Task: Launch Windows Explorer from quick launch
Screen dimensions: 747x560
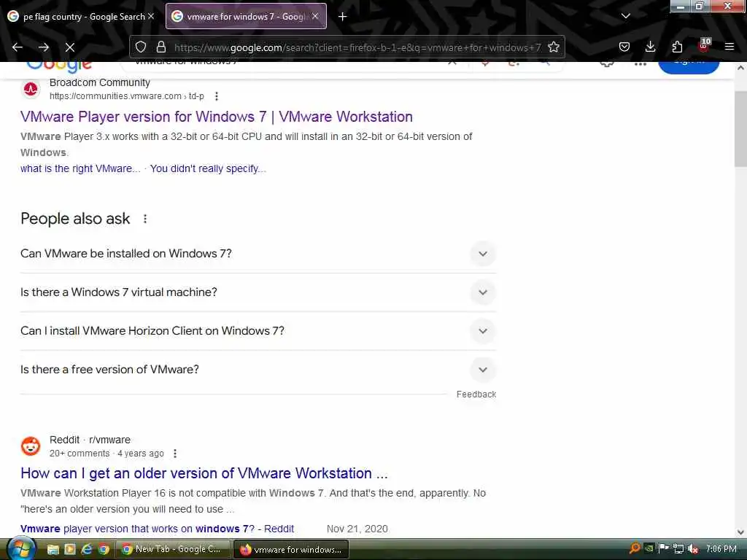Action: coord(53,550)
